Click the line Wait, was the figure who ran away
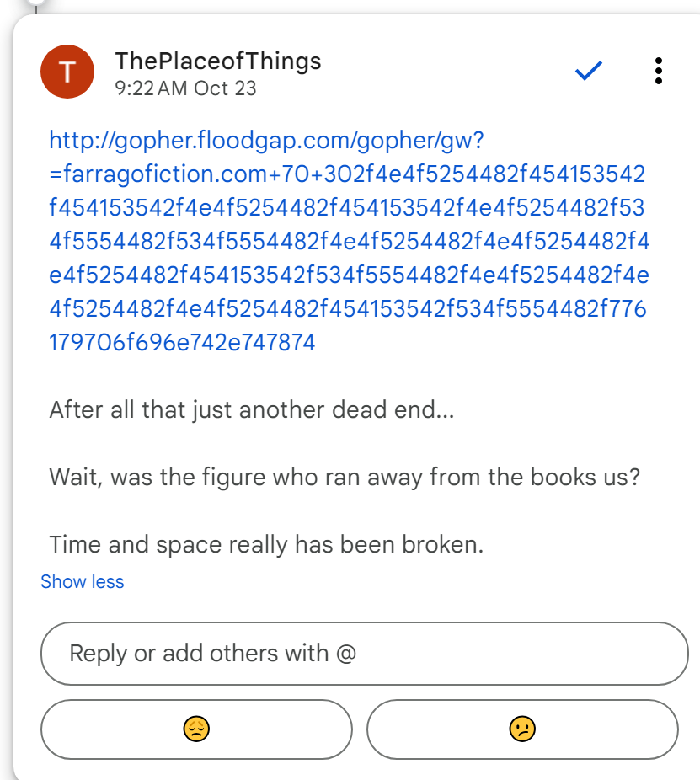 point(345,477)
